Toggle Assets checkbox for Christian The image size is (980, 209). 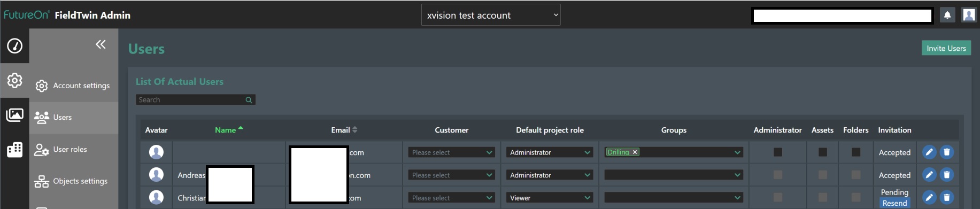[x=823, y=197]
